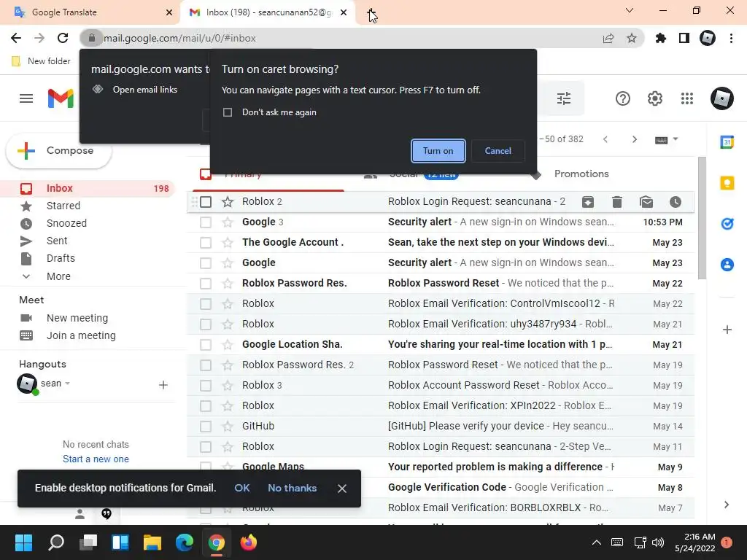Mark Roblox Login Request as unread
This screenshot has width=747, height=560.
(x=646, y=202)
